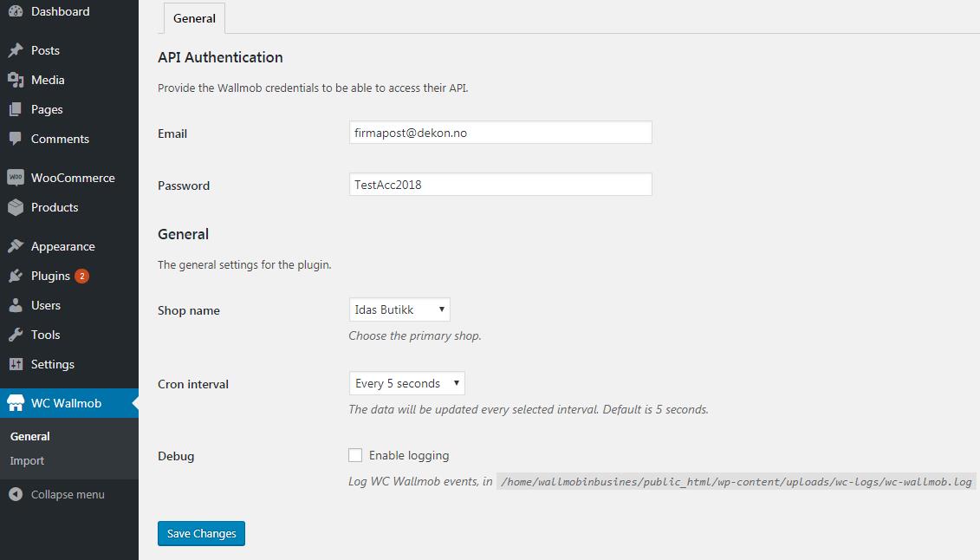Click the Email field label

(172, 133)
